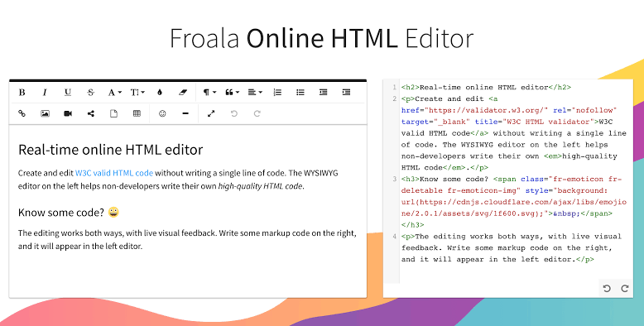Open the text color droplet picker
644x326 pixels.
160,93
